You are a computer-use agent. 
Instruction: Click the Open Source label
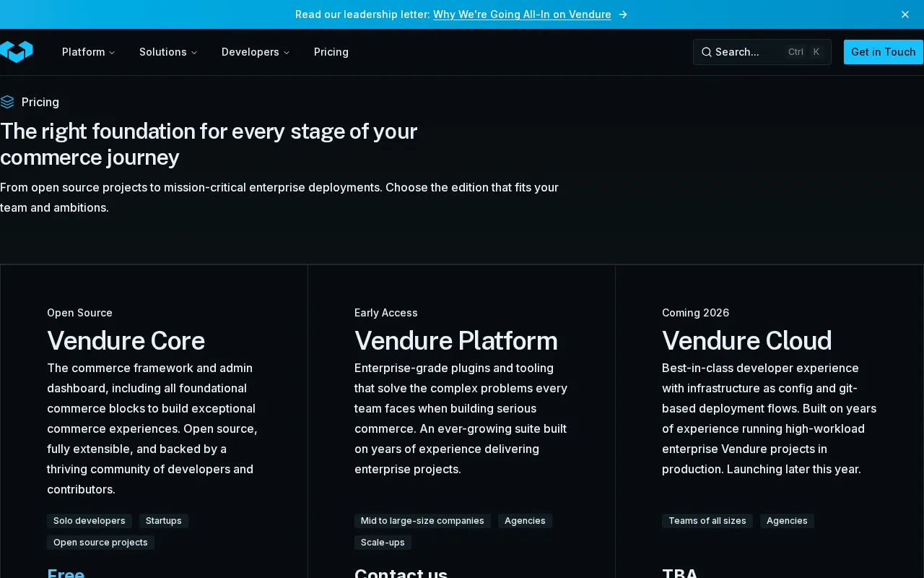click(79, 313)
